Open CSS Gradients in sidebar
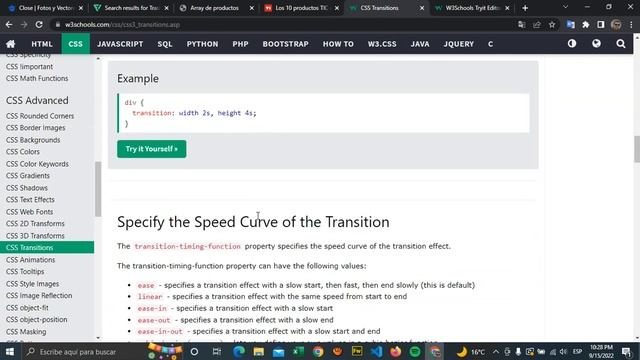Screen dimensions: 640x360 click(28, 176)
